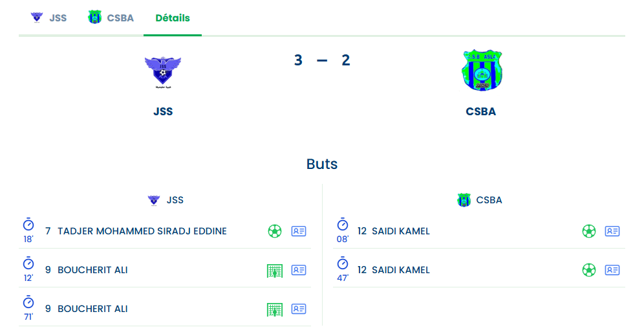Viewport: 644px width, 336px height.
Task: Click Saidi Kamel name in 08' row
Action: coord(400,231)
